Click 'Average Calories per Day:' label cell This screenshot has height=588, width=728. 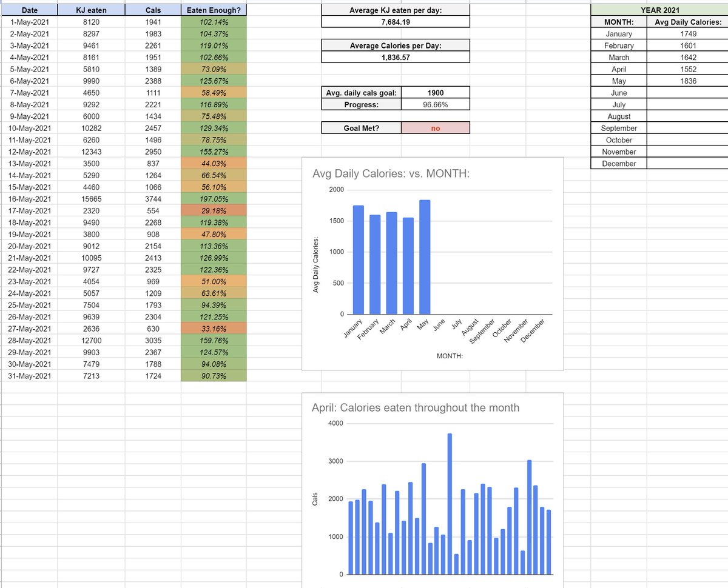click(x=395, y=45)
